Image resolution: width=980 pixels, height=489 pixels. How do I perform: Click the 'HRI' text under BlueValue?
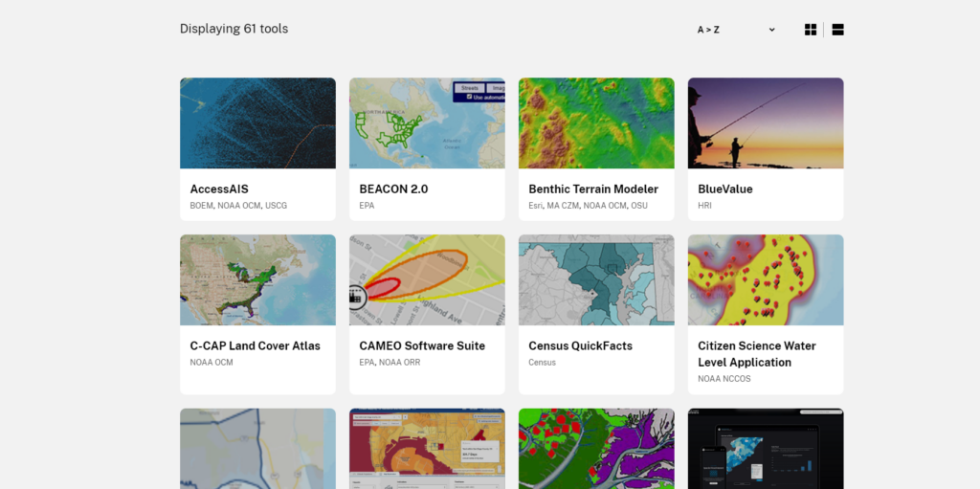pyautogui.click(x=704, y=206)
